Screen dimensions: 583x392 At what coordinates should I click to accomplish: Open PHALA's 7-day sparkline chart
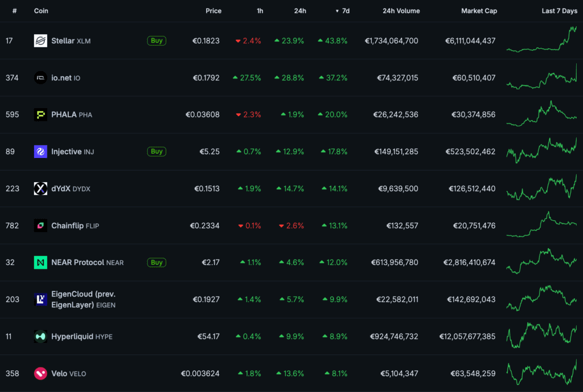pos(542,114)
